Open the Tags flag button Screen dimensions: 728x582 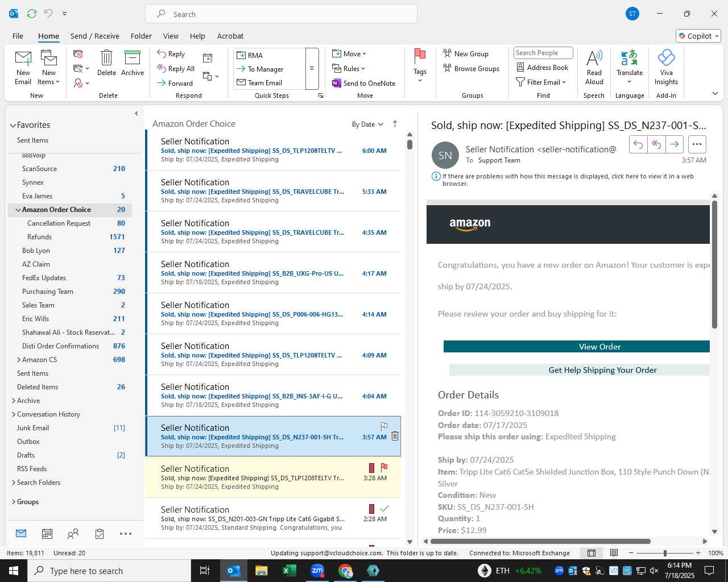(420, 65)
